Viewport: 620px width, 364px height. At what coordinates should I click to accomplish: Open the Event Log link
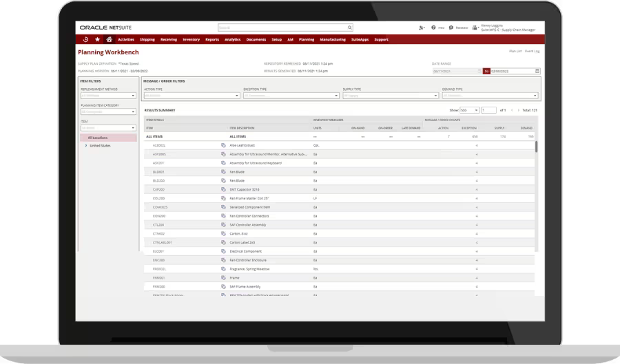[533, 52]
